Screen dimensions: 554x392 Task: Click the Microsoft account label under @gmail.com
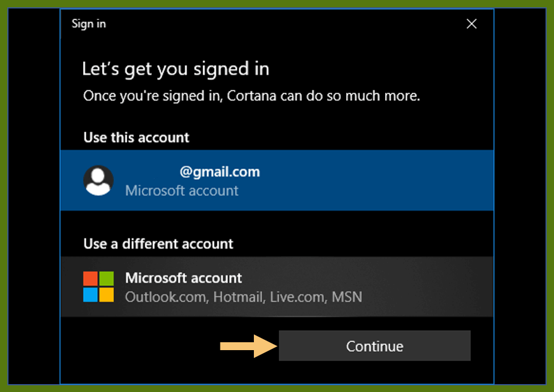tap(182, 191)
